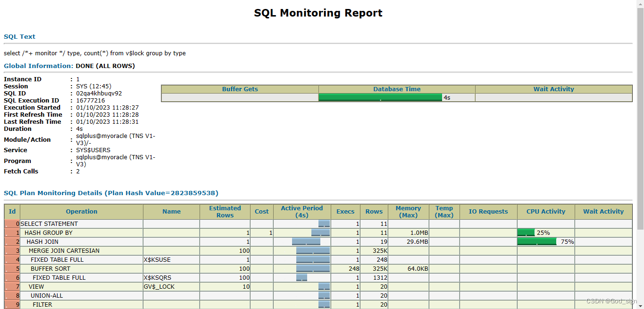Click the green 75% CPU Activity bar for HASH JOIN
The height and width of the screenshot is (309, 644).
537,241
